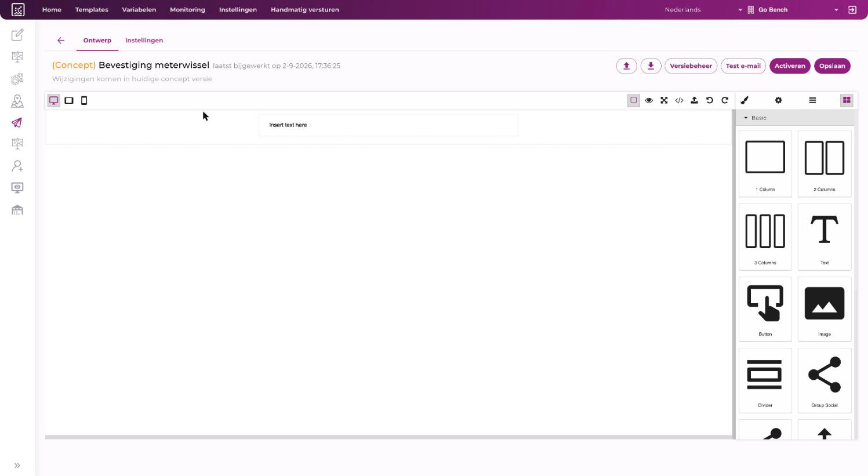Switch to tablet device preview
The height and width of the screenshot is (476, 868).
coord(69,100)
